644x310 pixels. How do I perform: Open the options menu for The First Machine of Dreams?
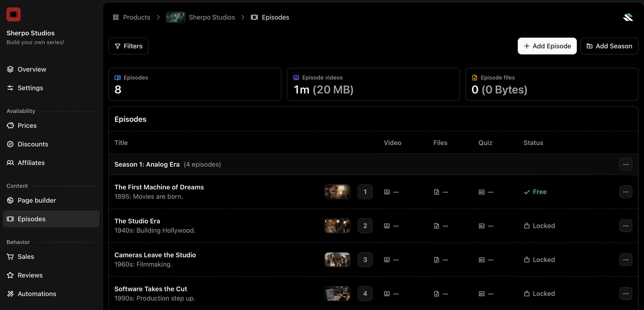626,192
